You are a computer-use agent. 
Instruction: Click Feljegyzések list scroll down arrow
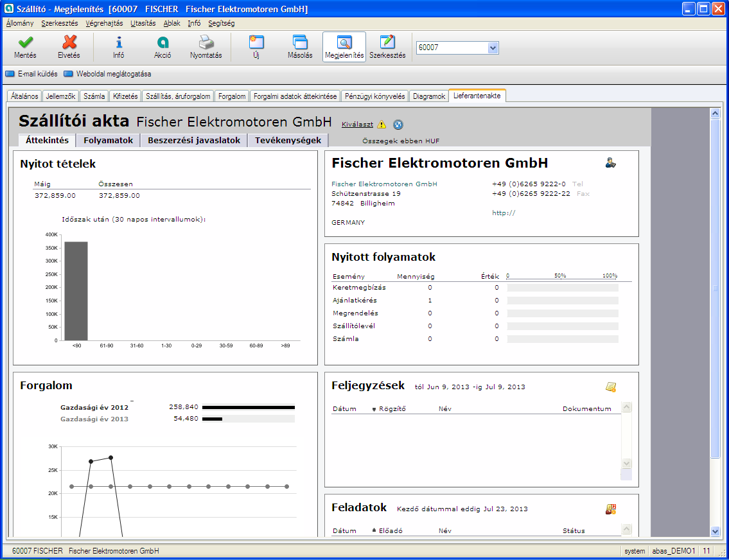point(626,463)
